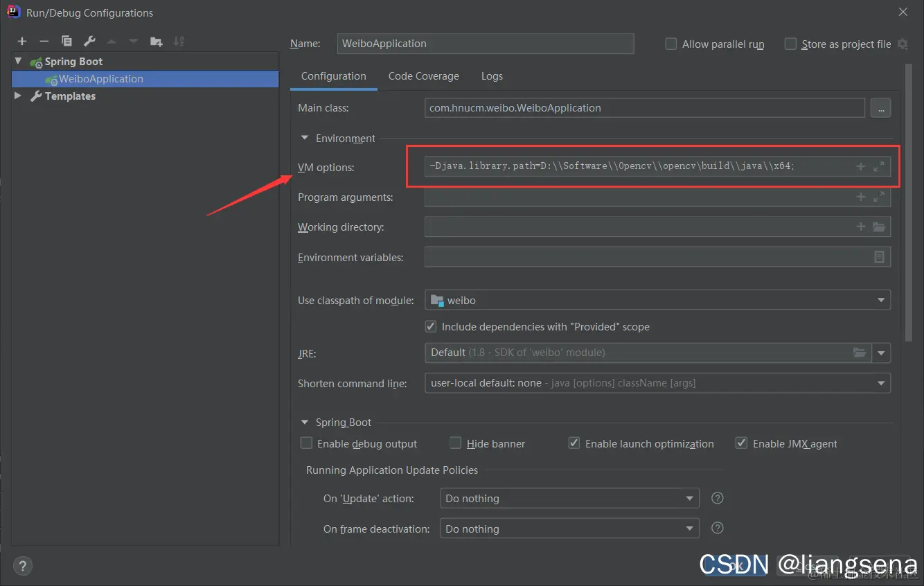Switch to Logs tab

point(492,76)
